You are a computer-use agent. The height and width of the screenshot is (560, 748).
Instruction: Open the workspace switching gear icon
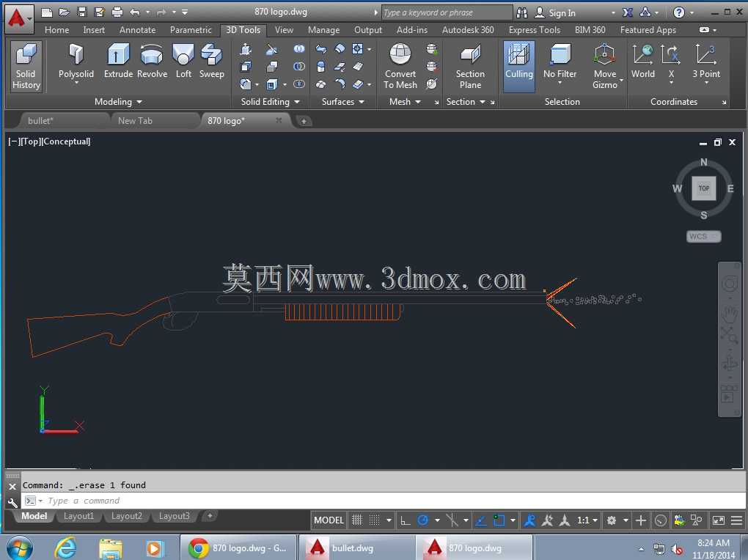point(612,520)
